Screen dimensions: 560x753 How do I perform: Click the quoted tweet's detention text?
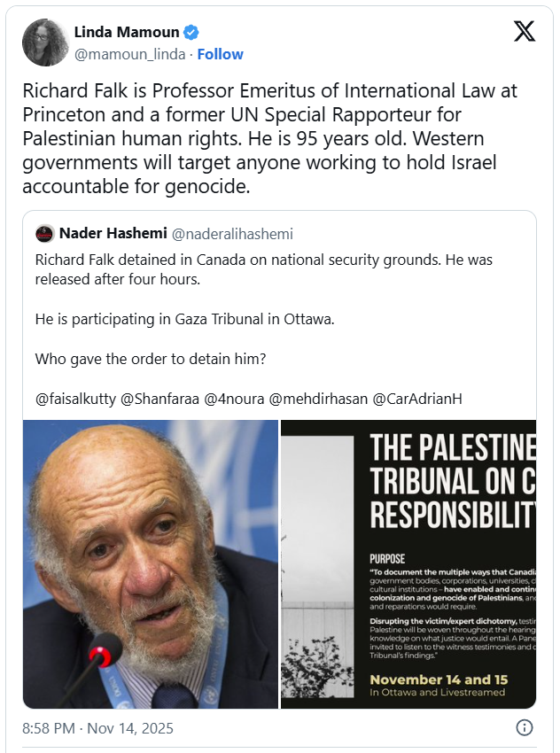click(263, 268)
